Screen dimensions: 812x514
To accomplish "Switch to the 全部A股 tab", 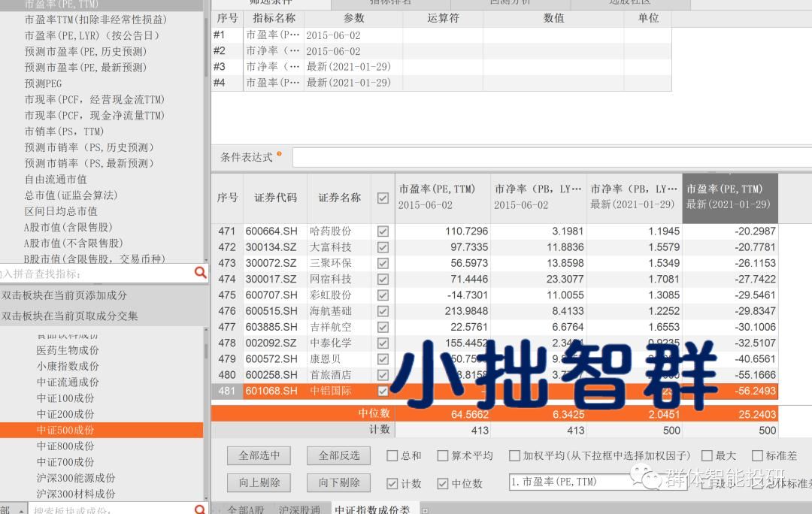I will click(245, 509).
